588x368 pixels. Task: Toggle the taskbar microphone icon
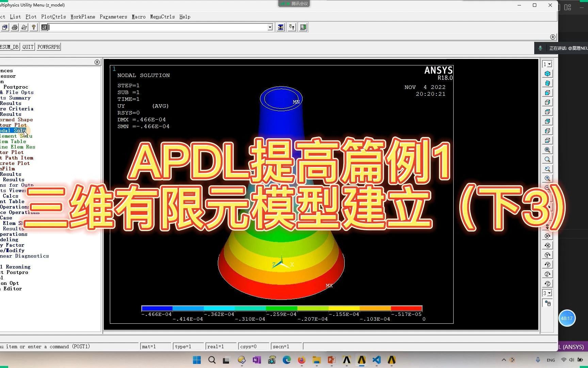tap(538, 360)
